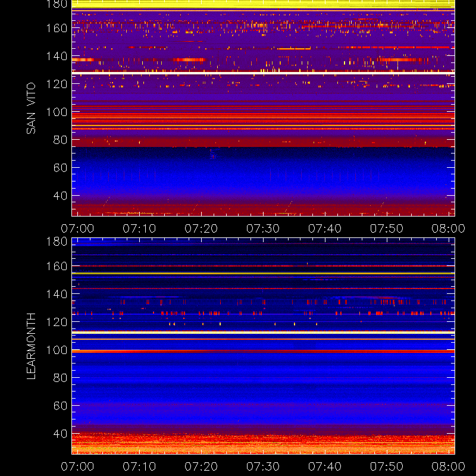Click 07:30 time label under Learmonth plot
Viewport: 476px width, 476px height.
[x=263, y=466]
